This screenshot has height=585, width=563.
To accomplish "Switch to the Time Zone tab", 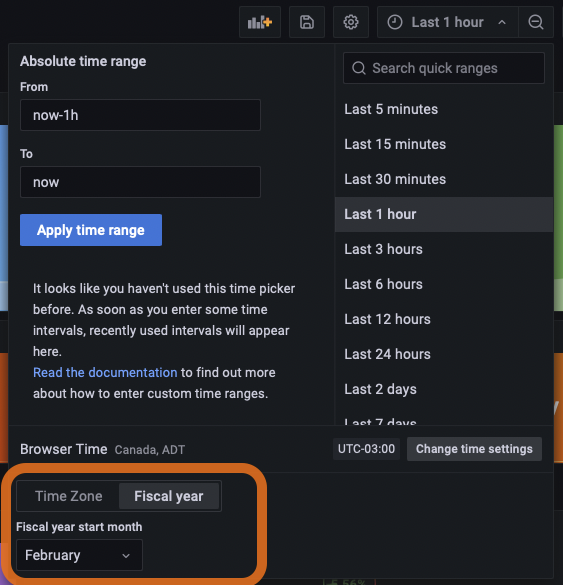I will pyautogui.click(x=69, y=496).
